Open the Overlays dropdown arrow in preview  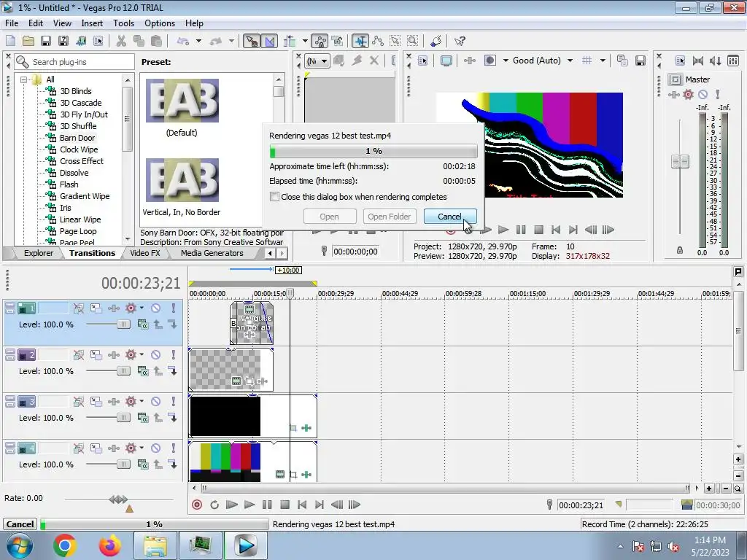pos(603,61)
